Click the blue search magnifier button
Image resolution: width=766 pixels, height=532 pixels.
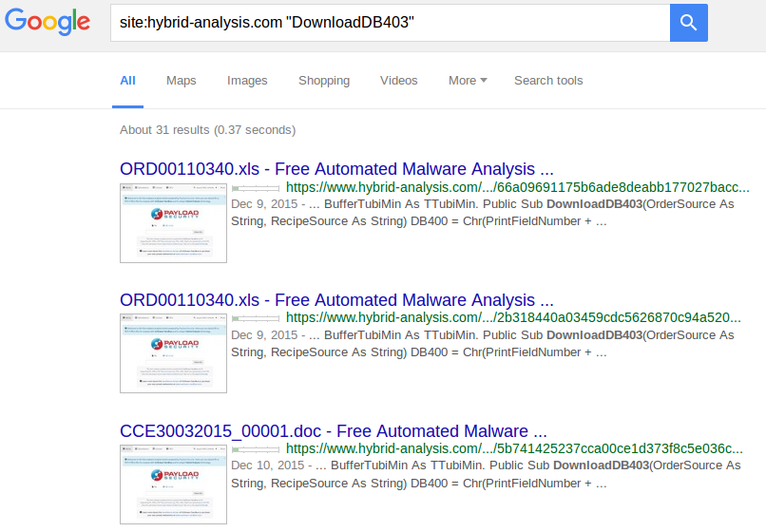[x=688, y=23]
